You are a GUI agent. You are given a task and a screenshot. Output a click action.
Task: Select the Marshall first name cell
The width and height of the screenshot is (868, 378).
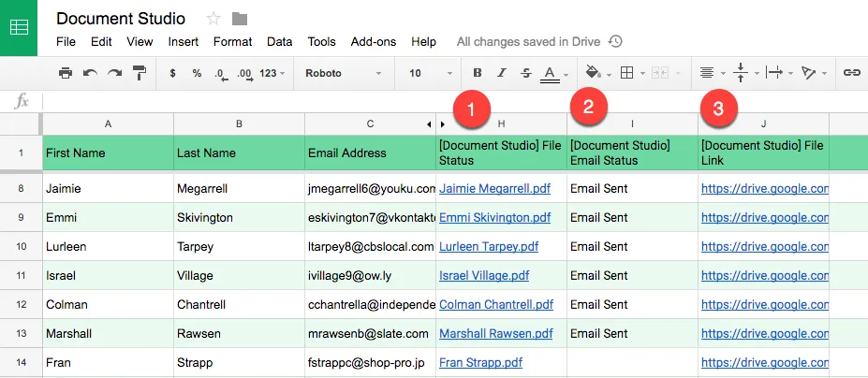(x=108, y=333)
